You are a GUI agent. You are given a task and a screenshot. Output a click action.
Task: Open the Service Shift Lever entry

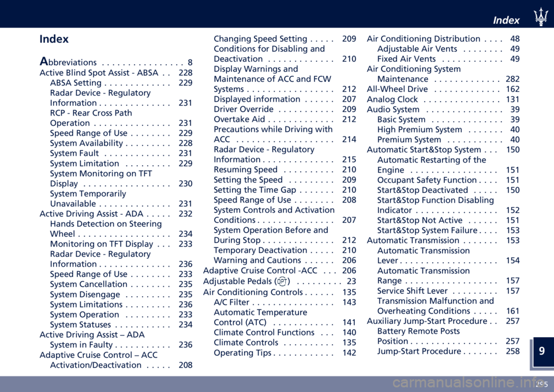[x=448, y=290]
